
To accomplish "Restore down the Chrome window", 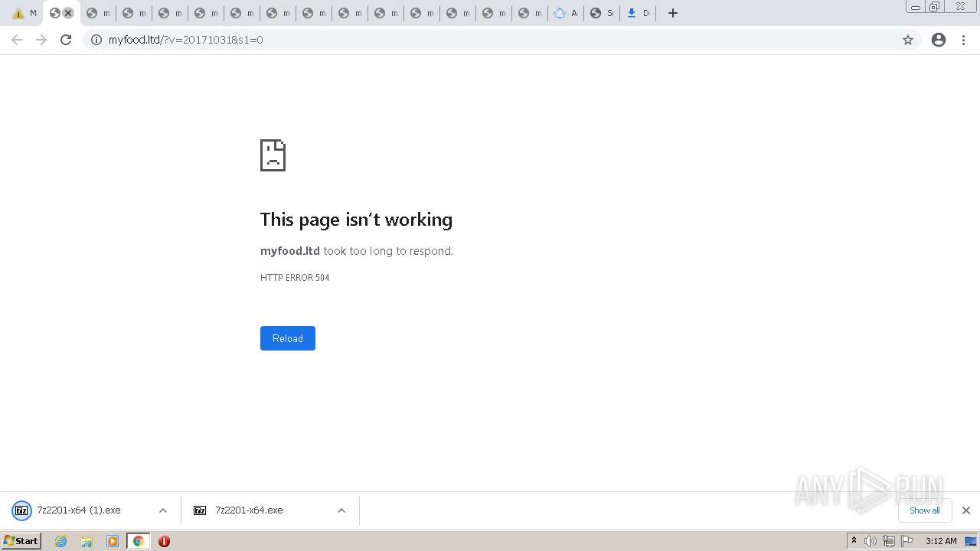I will [935, 7].
